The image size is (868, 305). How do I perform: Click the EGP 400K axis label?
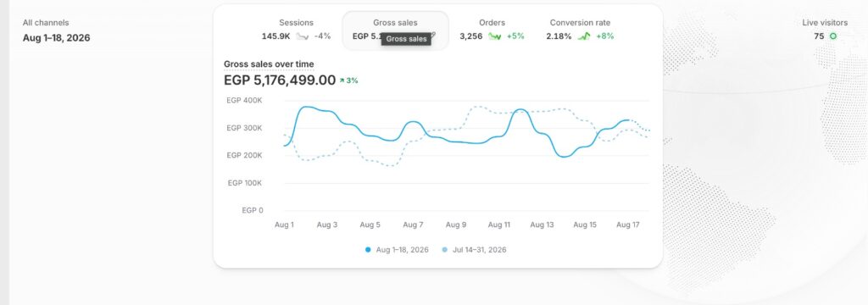[244, 100]
